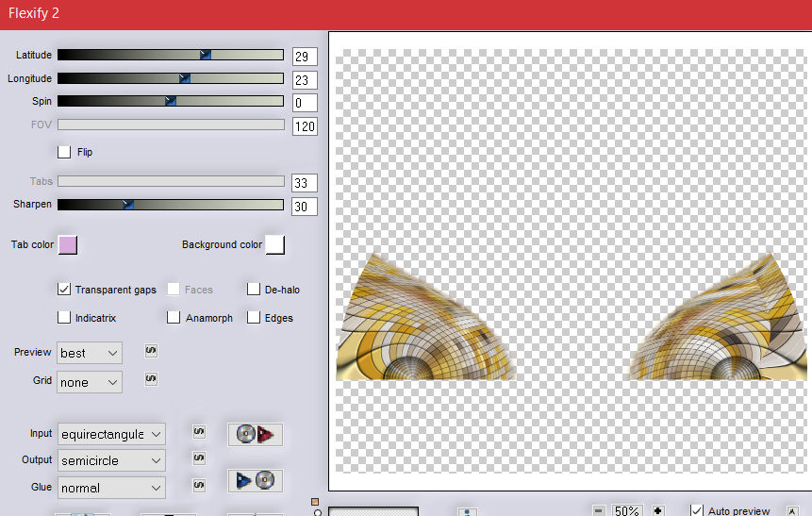Viewport: 812px width, 516px height.
Task: Click the Flexify 2 title text
Action: click(x=34, y=13)
